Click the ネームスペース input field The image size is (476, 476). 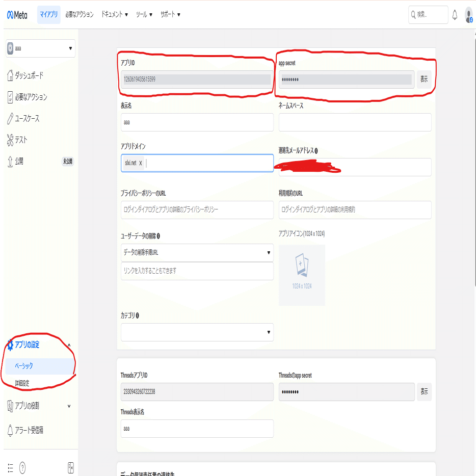point(355,122)
